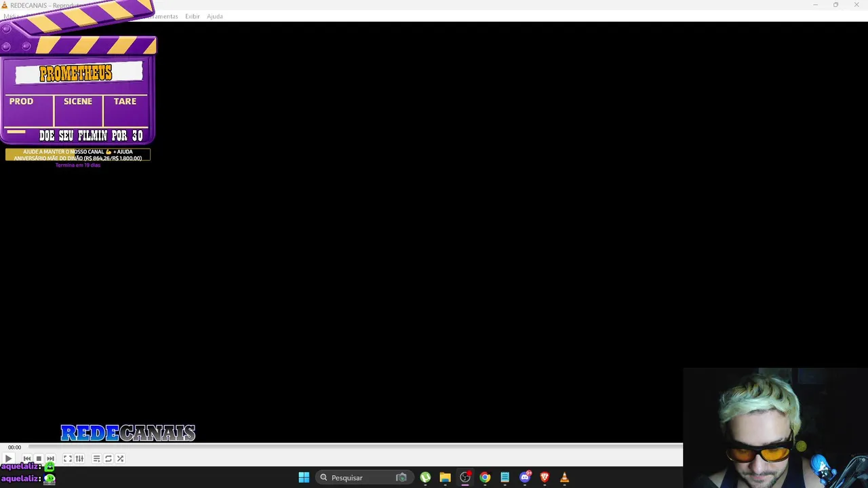Screen dimensions: 868x488
Task: Open uTorrent from the taskbar
Action: (425, 478)
